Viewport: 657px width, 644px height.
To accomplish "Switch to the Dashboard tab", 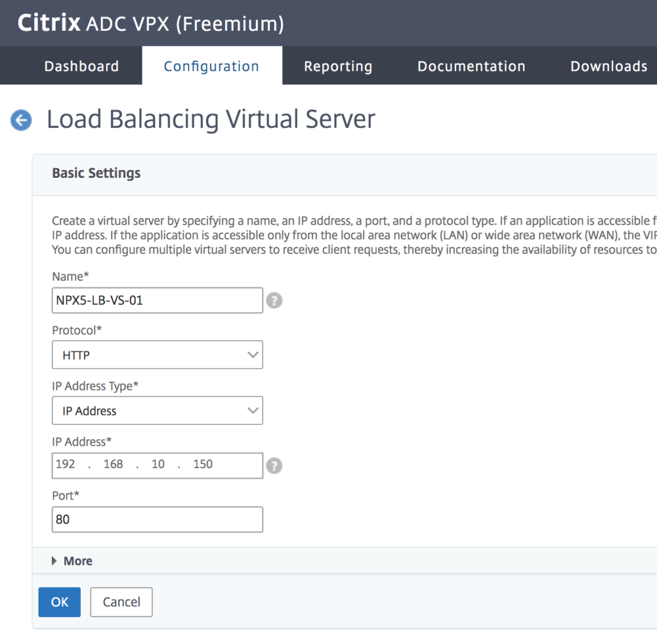I will point(81,65).
